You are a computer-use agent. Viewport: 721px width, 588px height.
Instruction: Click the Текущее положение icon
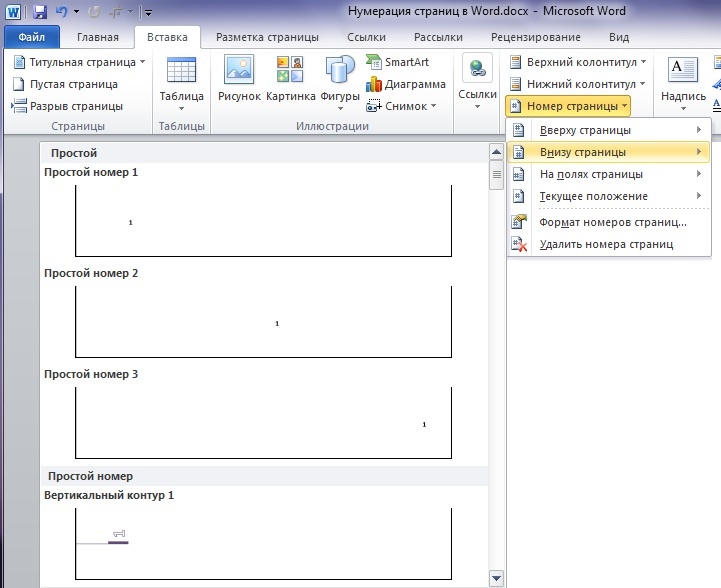[519, 196]
